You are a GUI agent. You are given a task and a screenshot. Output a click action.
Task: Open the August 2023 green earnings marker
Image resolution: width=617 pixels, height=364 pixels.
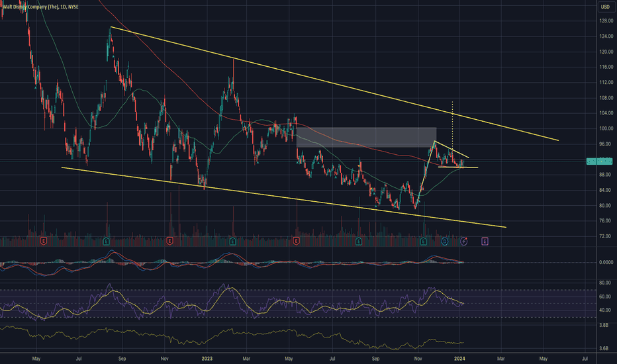[x=358, y=241]
